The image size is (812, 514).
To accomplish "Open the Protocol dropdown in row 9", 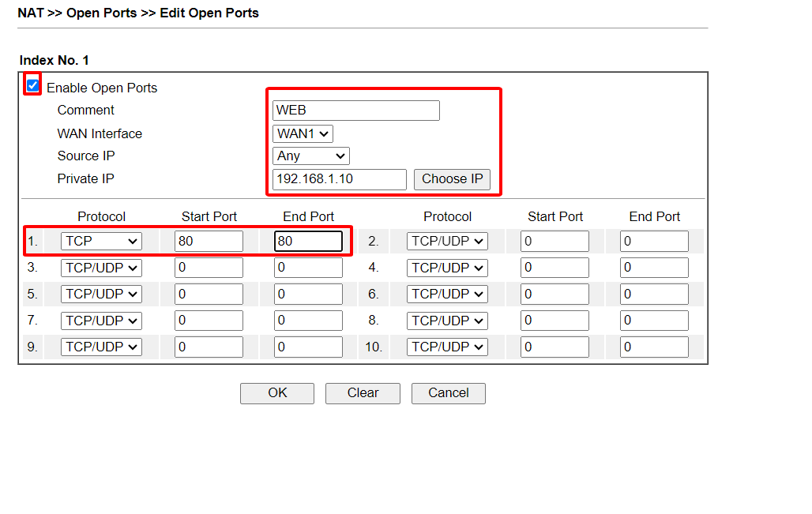I will 101,347.
